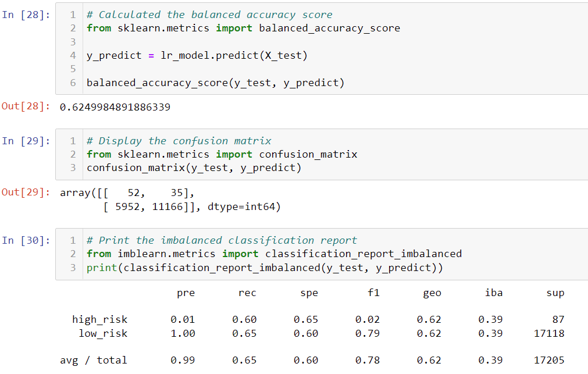
Task: Click the first array row with 52 and 35
Action: click(x=127, y=193)
